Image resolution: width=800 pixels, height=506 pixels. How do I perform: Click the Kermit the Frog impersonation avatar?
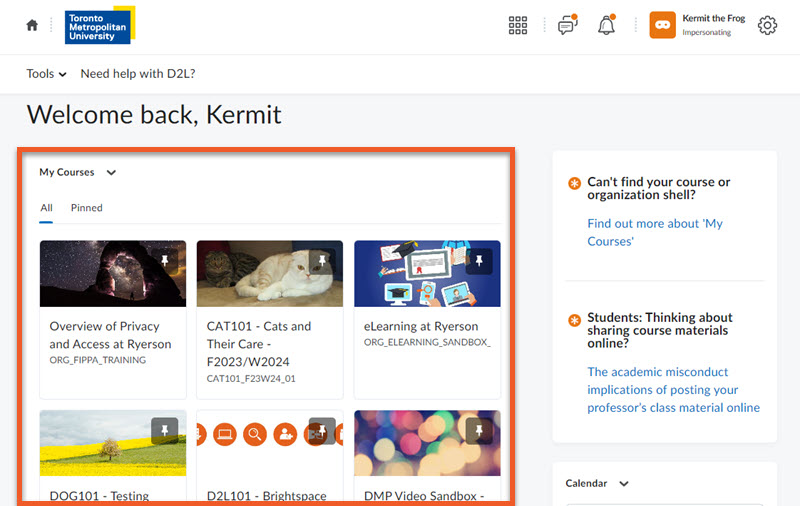coord(662,25)
